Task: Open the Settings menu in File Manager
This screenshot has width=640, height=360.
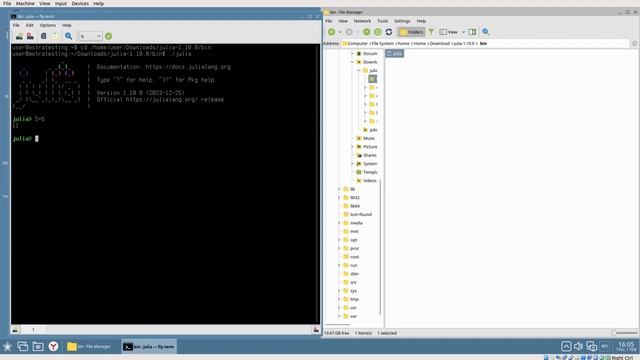Action: pos(402,21)
